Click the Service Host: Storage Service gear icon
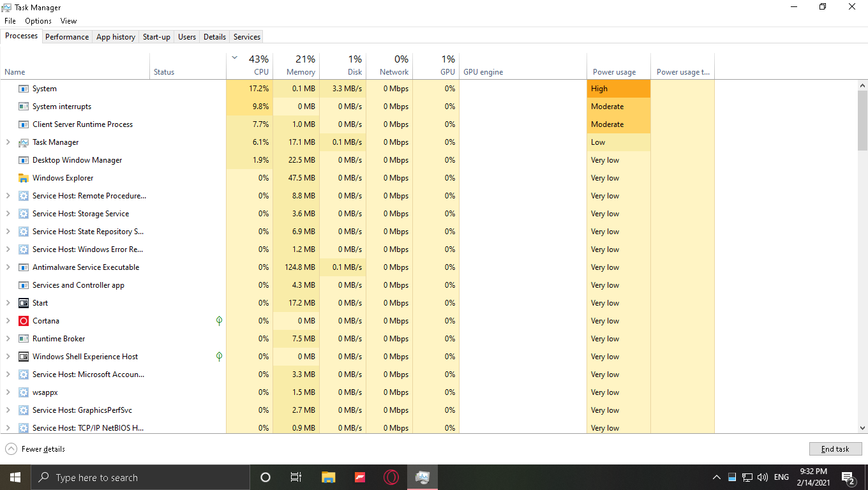Viewport: 868px width, 490px height. pos(24,214)
